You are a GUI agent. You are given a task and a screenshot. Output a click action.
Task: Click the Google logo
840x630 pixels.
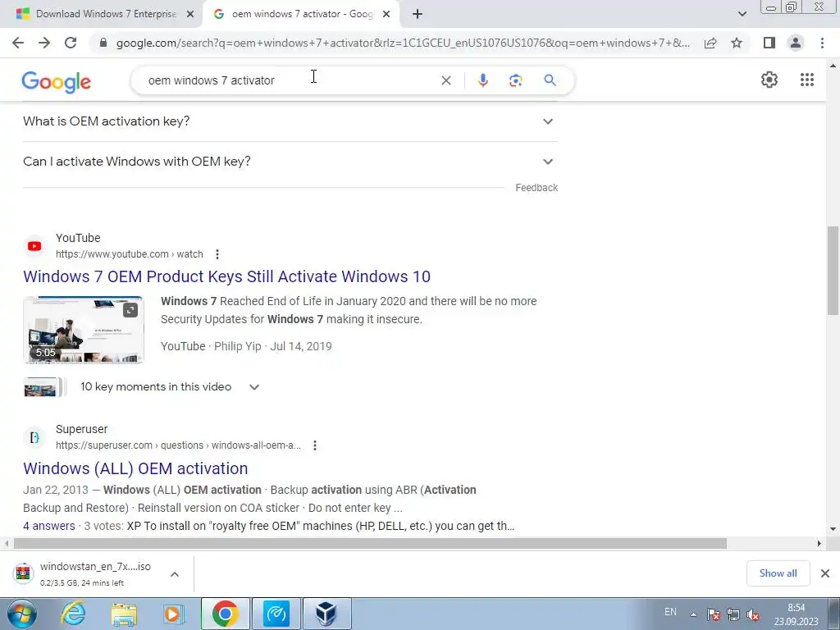point(57,81)
